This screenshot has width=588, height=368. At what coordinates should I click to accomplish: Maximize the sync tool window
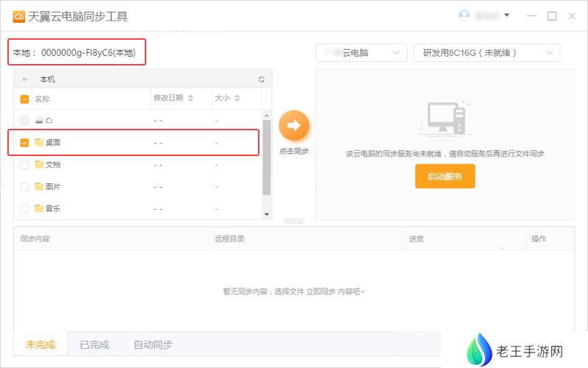click(x=552, y=15)
